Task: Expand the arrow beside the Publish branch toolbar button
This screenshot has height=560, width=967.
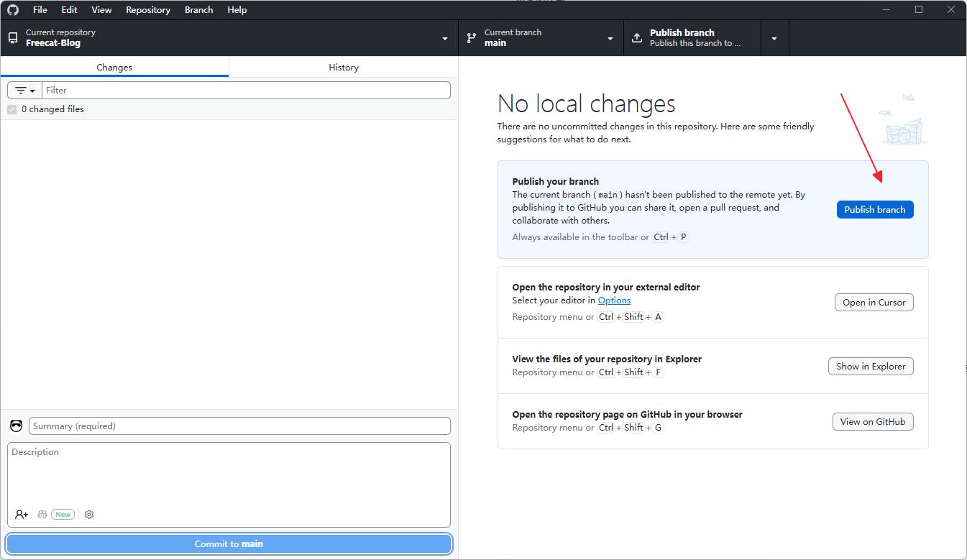Action: tap(774, 38)
